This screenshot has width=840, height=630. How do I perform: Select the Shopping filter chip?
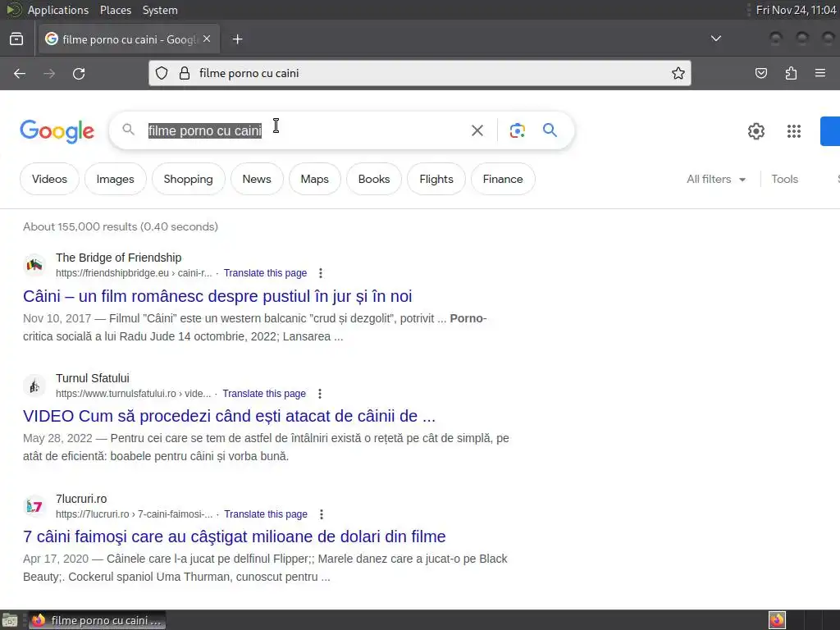pos(188,179)
